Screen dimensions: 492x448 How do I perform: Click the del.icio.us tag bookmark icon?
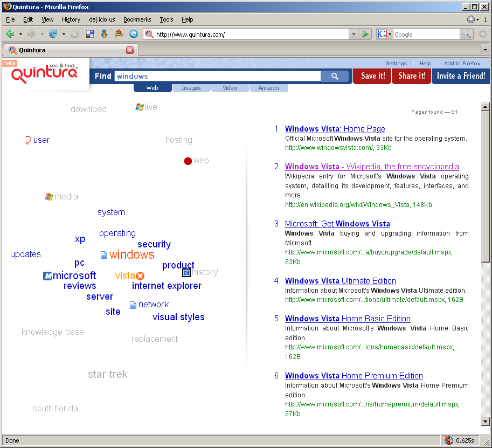tap(119, 34)
